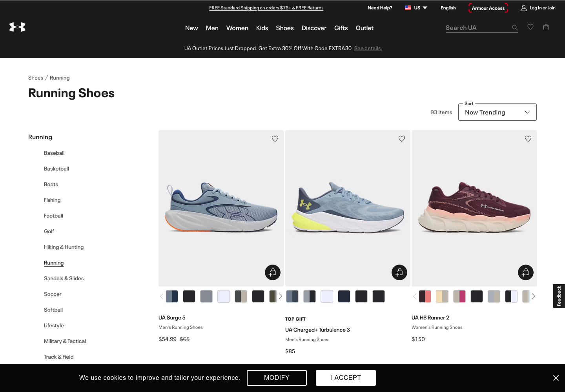
Task: Open the English language selector
Action: (x=448, y=8)
